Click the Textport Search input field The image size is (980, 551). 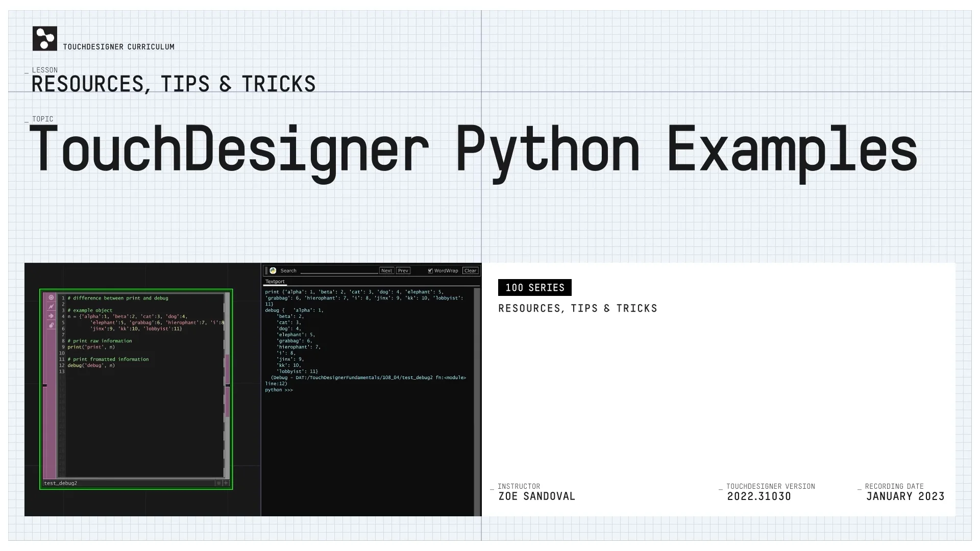point(339,271)
